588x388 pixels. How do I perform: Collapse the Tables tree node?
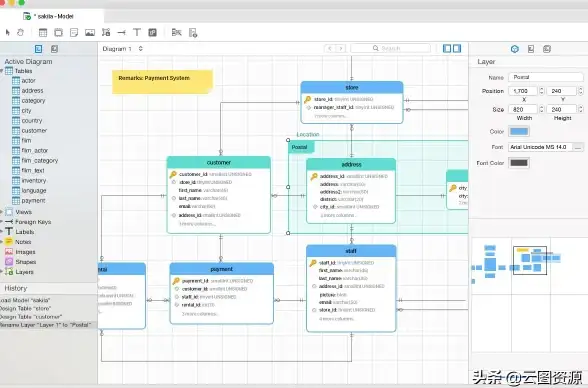point(2,71)
